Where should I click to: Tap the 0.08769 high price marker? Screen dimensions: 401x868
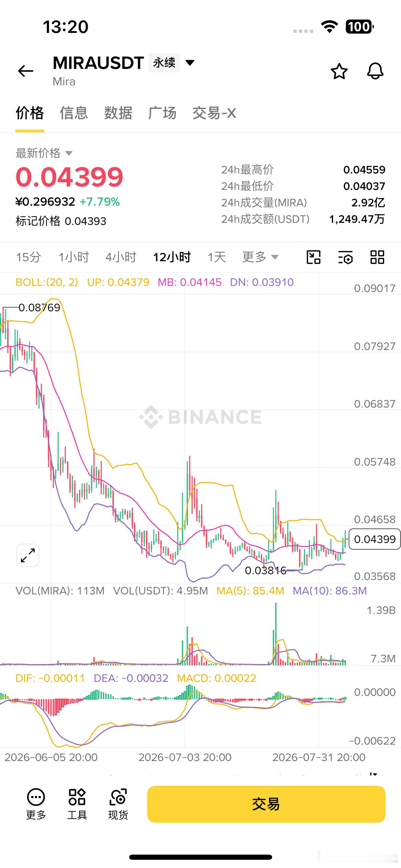[x=39, y=308]
